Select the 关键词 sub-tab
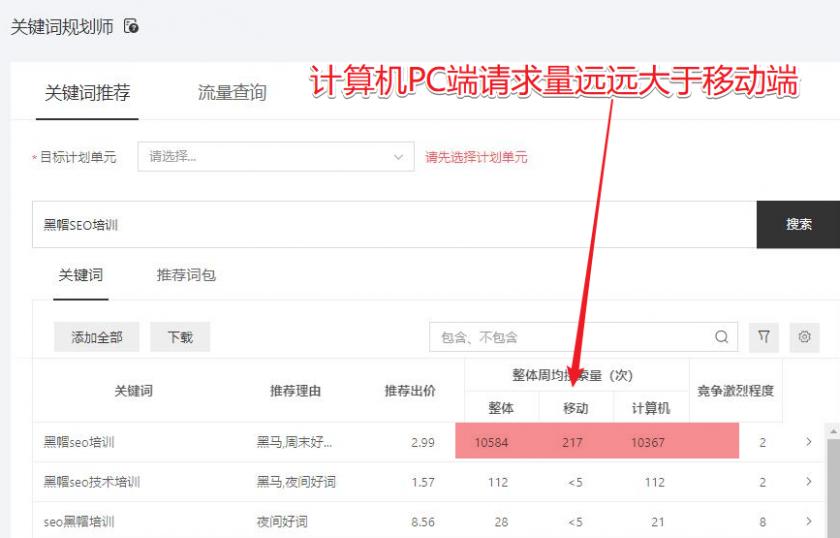840x538 pixels. 80,275
